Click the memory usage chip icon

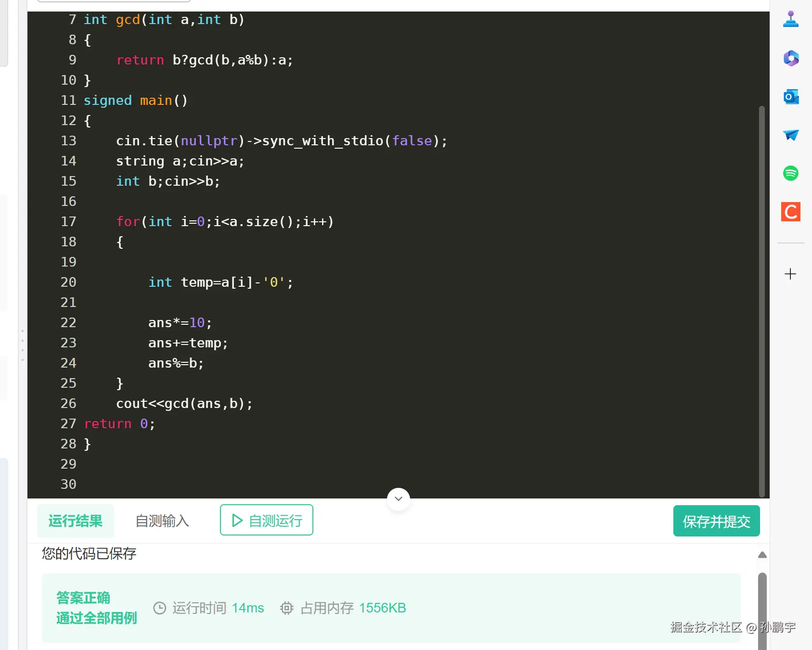click(286, 608)
